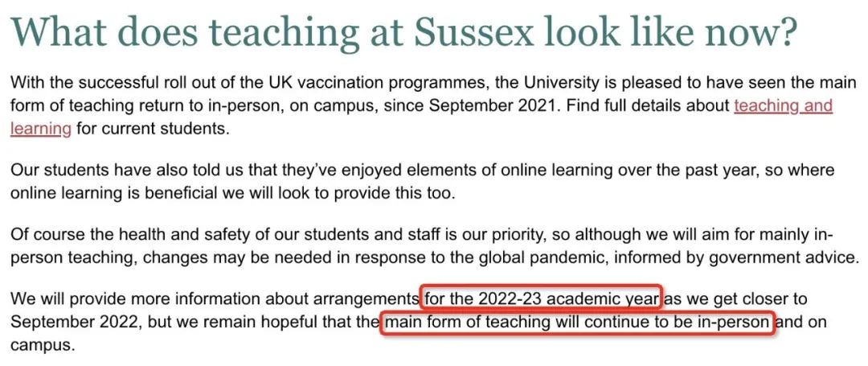Click the "for current students" text
The width and height of the screenshot is (868, 366).
click(145, 129)
